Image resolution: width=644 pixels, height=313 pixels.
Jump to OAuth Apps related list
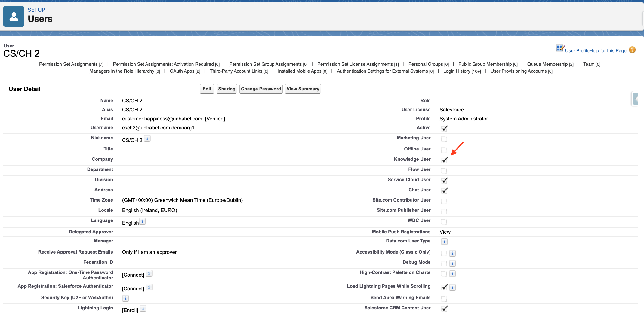pos(185,71)
